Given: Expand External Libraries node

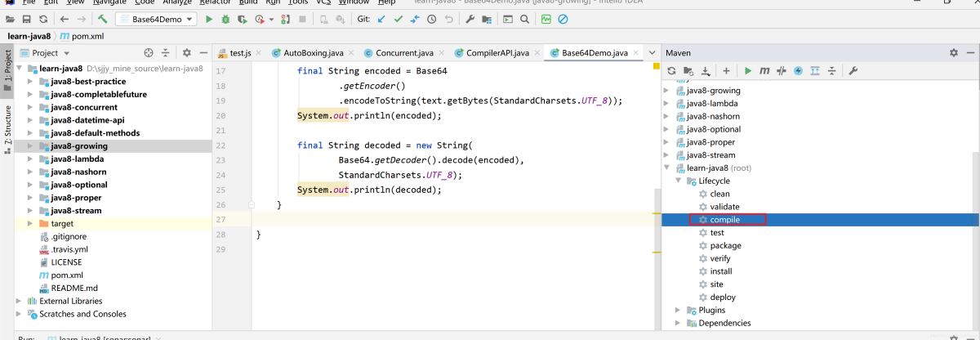Looking at the screenshot, I should [x=19, y=301].
